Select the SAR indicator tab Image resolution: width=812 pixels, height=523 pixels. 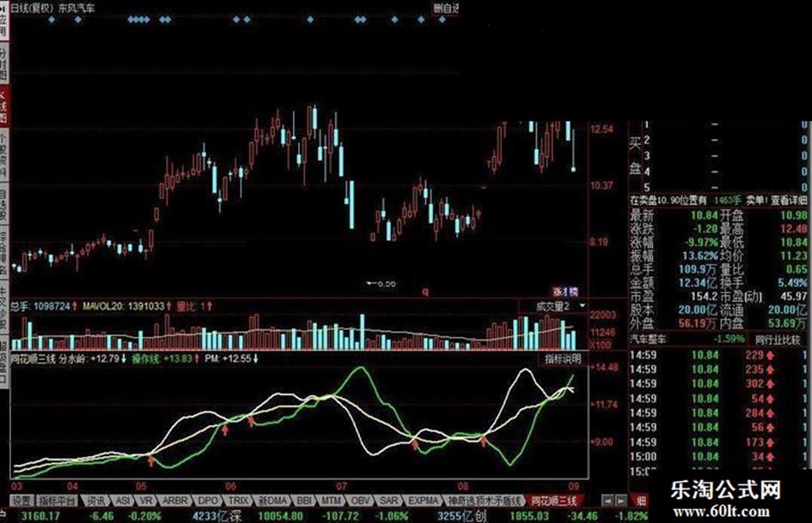[389, 501]
